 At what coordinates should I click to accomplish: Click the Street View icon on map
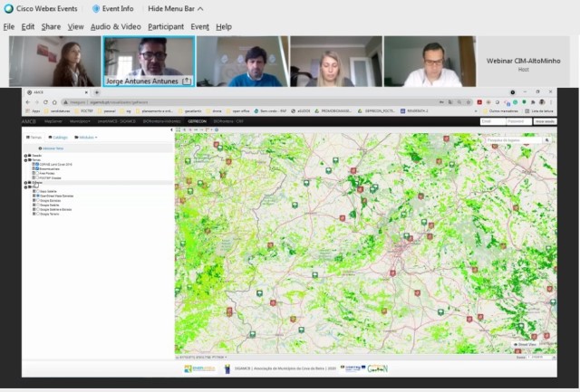[x=516, y=344]
